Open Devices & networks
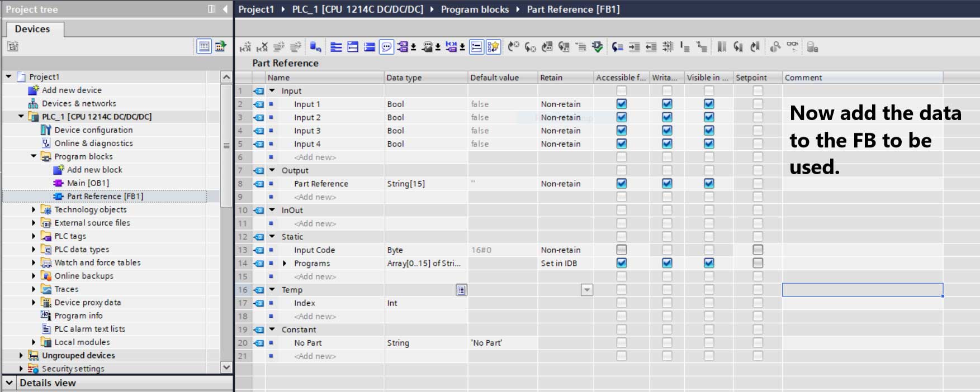 tap(79, 104)
